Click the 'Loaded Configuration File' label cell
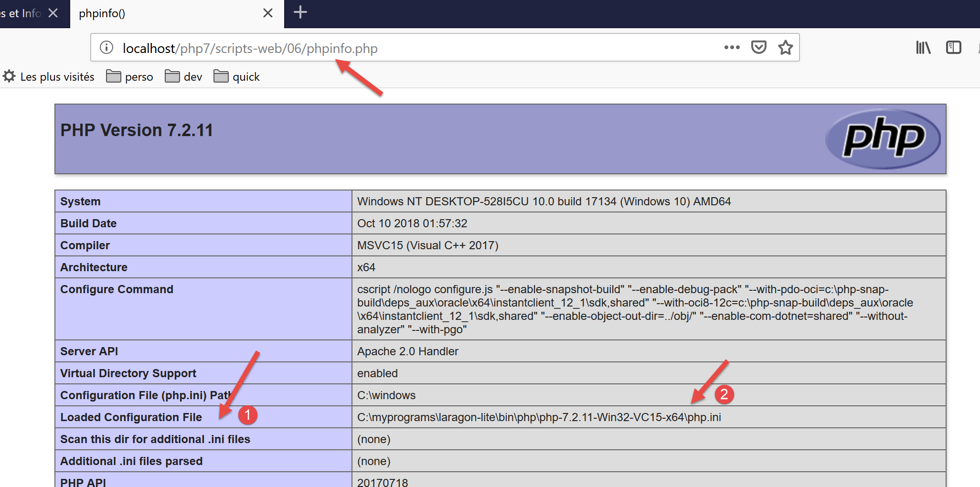Viewport: 980px width, 487px height. coord(131,417)
